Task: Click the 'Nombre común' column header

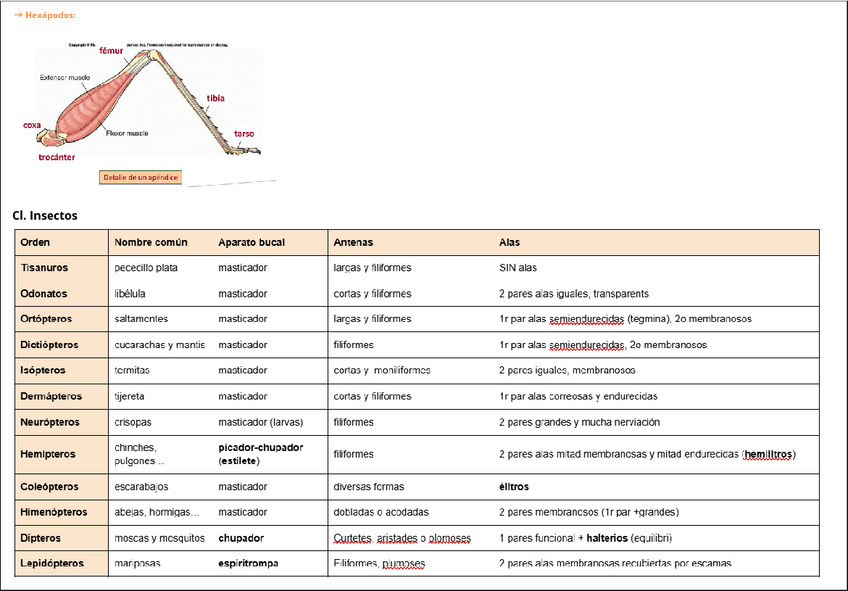Action: point(151,242)
